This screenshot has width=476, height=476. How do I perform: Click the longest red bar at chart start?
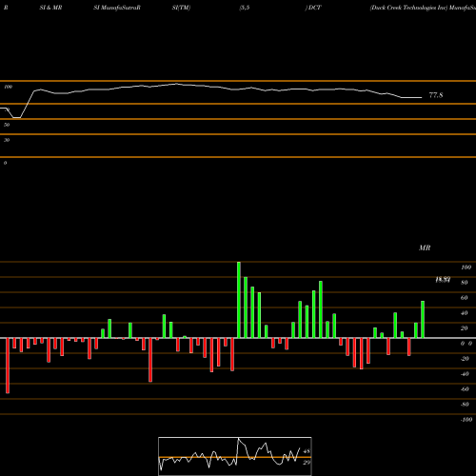8,366
